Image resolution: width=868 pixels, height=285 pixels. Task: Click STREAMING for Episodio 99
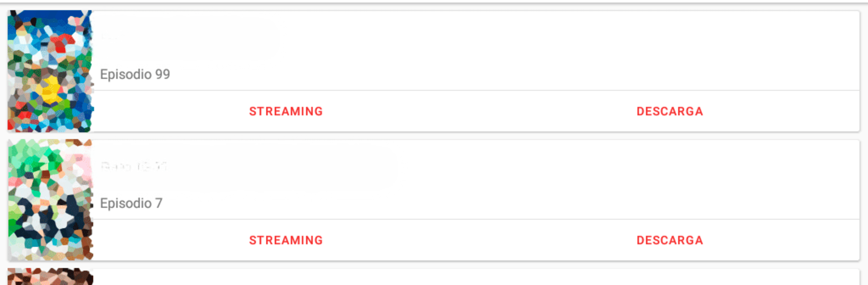[286, 111]
